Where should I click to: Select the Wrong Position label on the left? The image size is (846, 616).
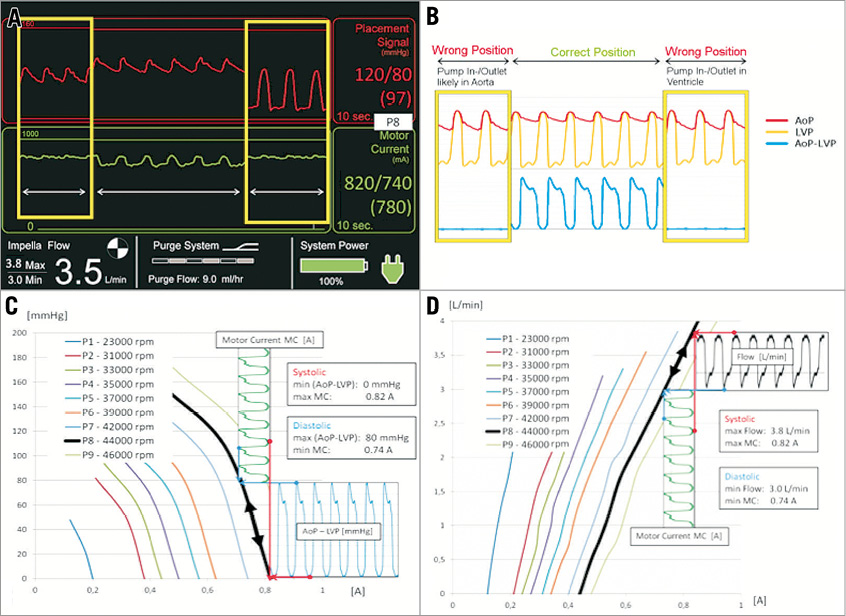(475, 50)
